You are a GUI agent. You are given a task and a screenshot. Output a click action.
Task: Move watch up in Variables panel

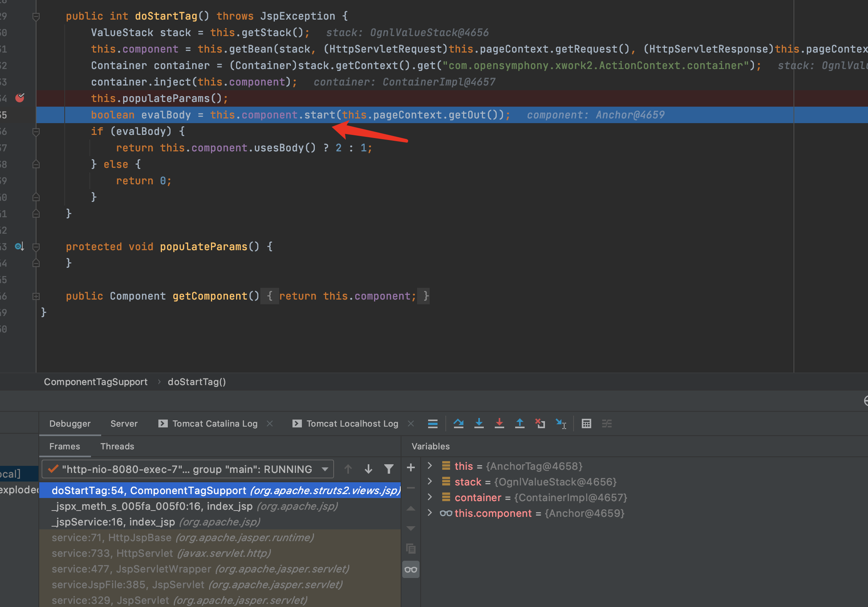[411, 509]
